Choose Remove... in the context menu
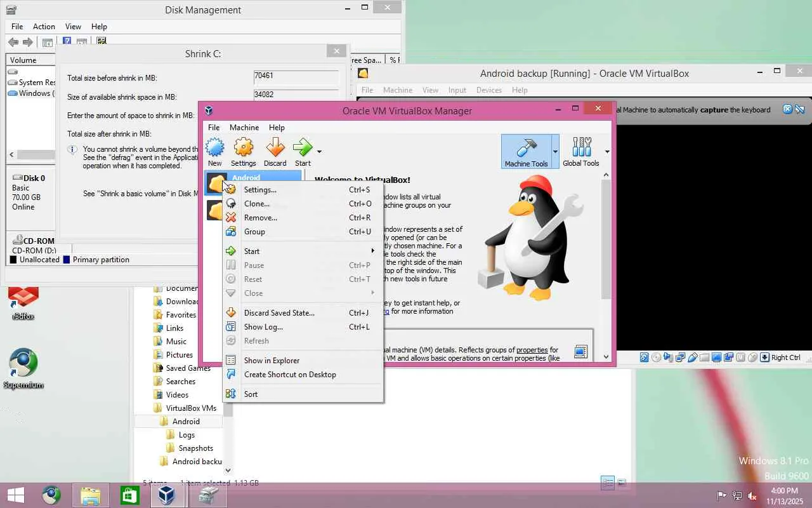812x508 pixels. 303,218
